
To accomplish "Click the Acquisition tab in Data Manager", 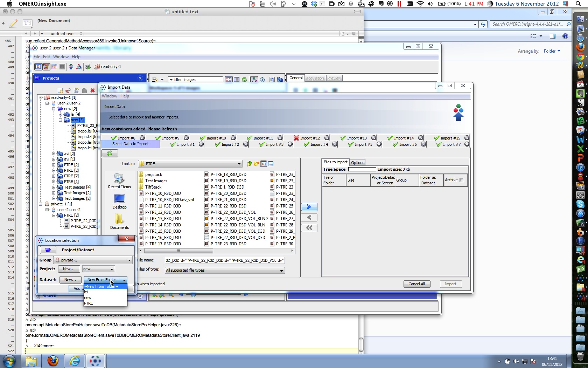I will pyautogui.click(x=315, y=78).
